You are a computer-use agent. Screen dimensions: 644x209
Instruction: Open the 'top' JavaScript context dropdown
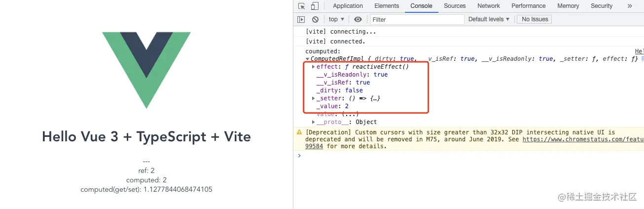[x=337, y=19]
